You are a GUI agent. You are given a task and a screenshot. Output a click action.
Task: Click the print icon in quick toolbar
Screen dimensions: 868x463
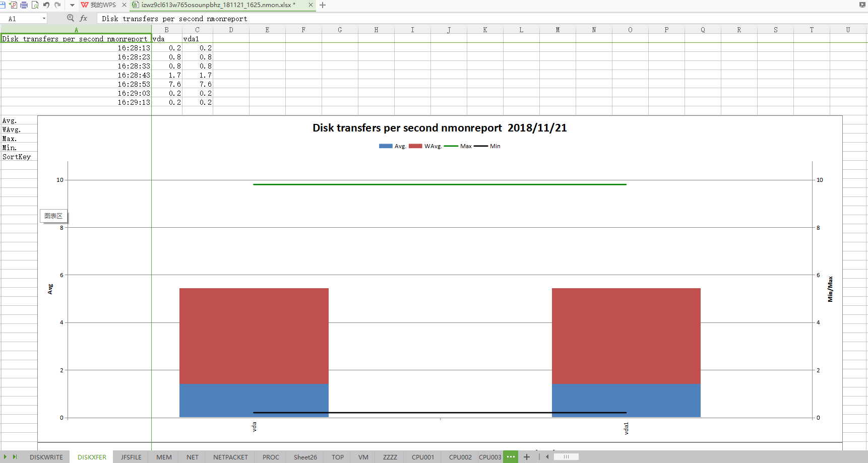tap(24, 5)
